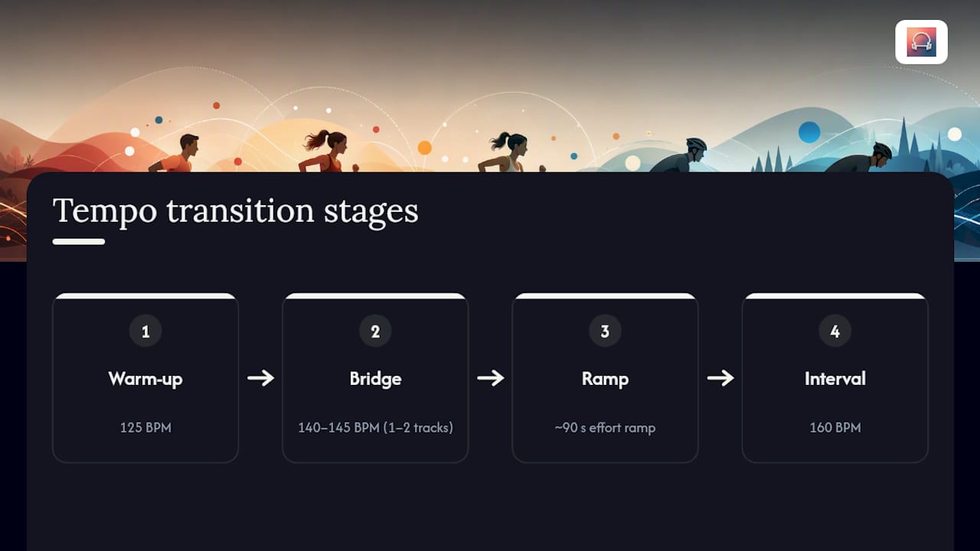Screen dimensions: 980x551
Task: Click the 160 BPM label
Action: (x=835, y=427)
